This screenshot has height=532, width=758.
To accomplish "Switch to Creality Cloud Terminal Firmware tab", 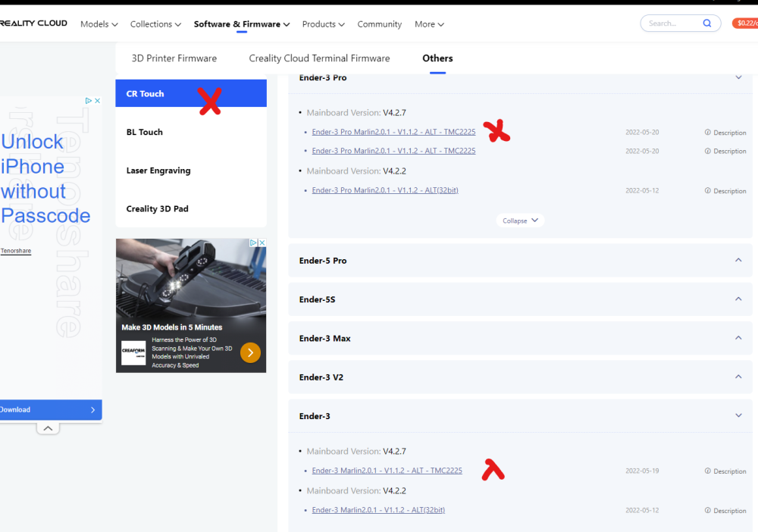I will pyautogui.click(x=319, y=58).
